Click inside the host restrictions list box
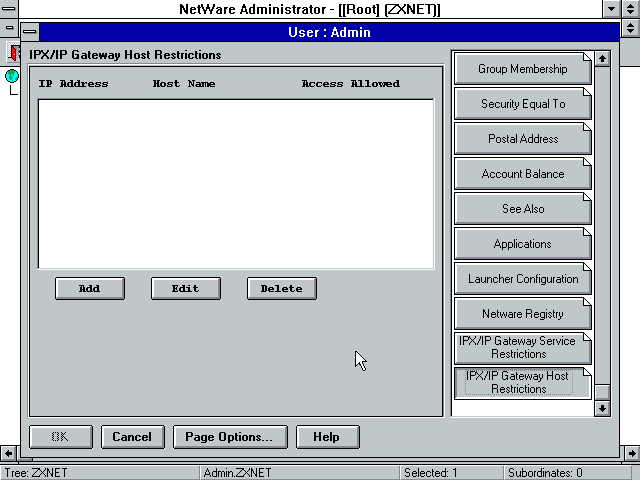 236,184
